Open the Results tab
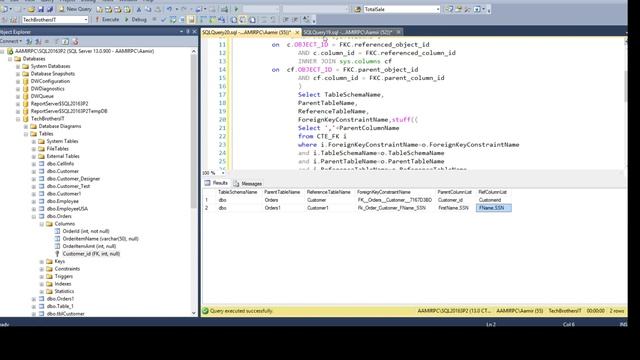 point(216,183)
